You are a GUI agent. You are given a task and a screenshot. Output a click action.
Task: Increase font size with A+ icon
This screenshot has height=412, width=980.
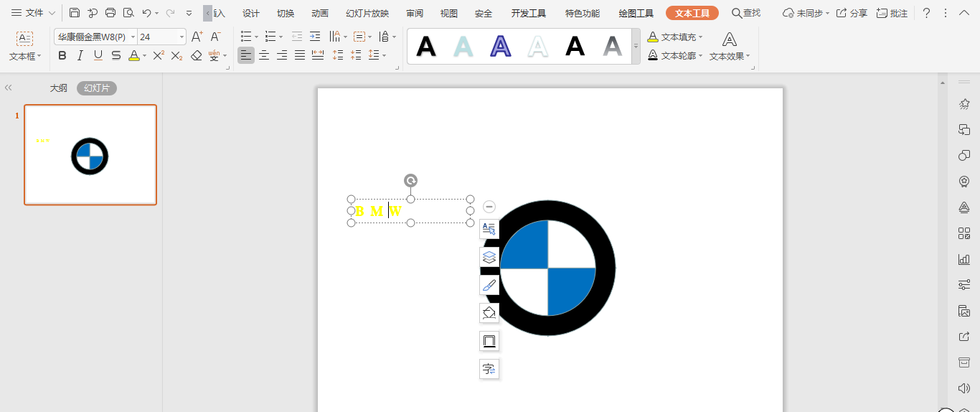197,37
